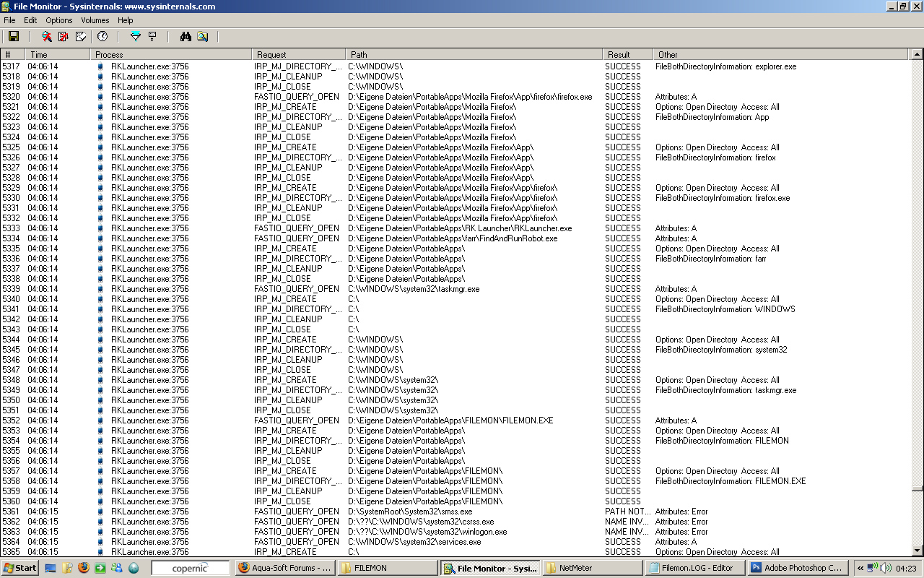Toggle the Autoscroll toolbar icon

coord(64,36)
